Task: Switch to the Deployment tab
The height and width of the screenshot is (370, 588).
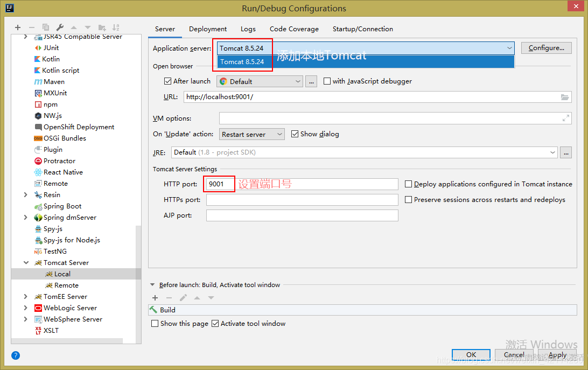Action: (208, 29)
